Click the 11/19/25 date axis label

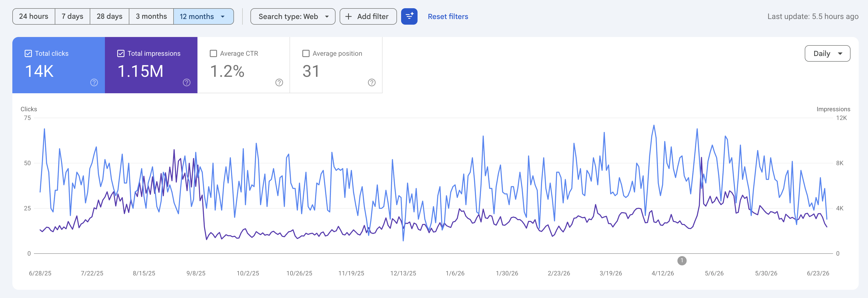tap(351, 273)
